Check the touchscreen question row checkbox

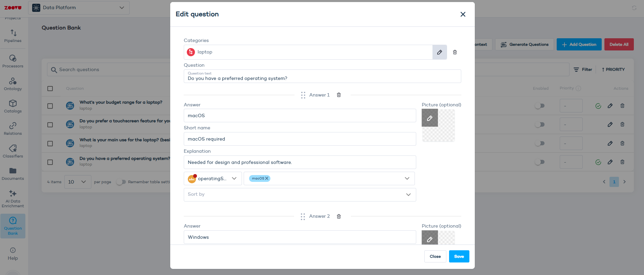[x=50, y=124]
